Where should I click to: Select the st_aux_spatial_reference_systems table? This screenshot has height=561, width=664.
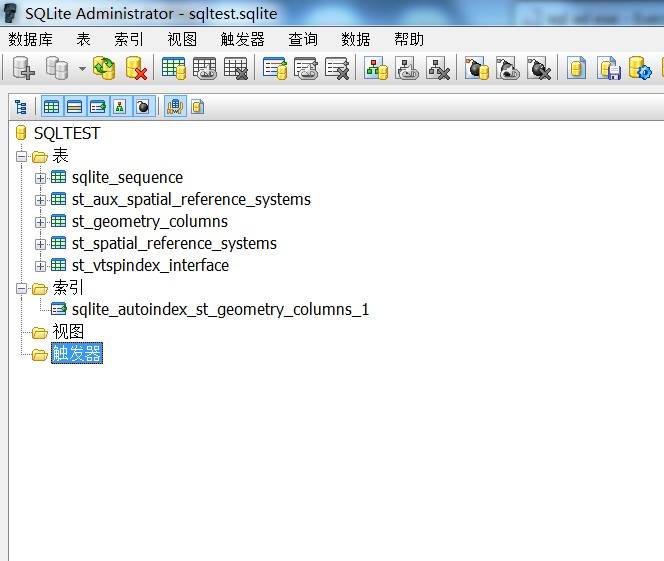point(191,200)
